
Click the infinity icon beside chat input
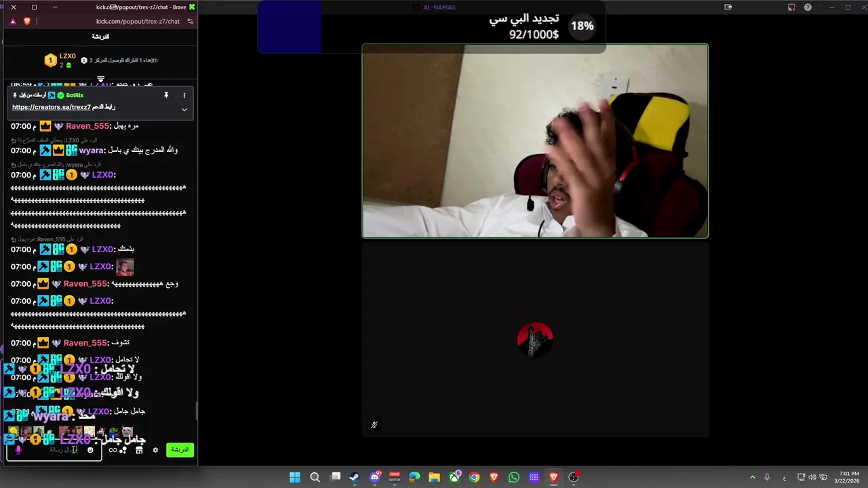[x=113, y=450]
